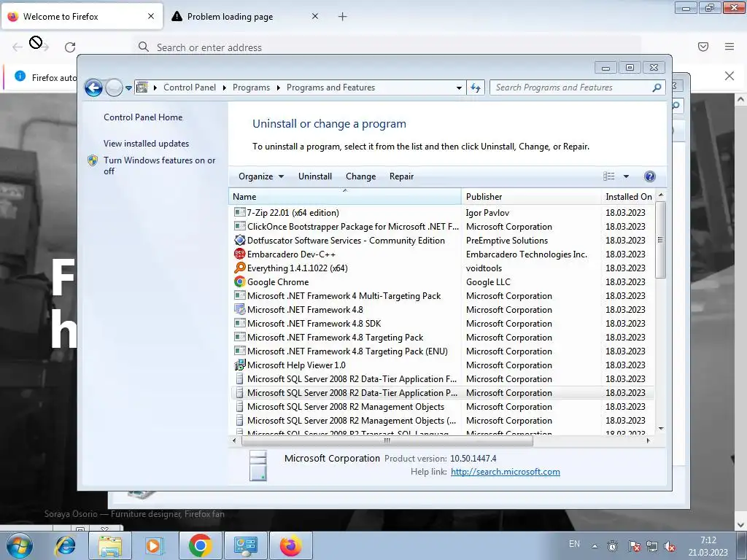Image resolution: width=747 pixels, height=560 pixels.
Task: Click the refresh icon beside the address bar
Action: [476, 87]
